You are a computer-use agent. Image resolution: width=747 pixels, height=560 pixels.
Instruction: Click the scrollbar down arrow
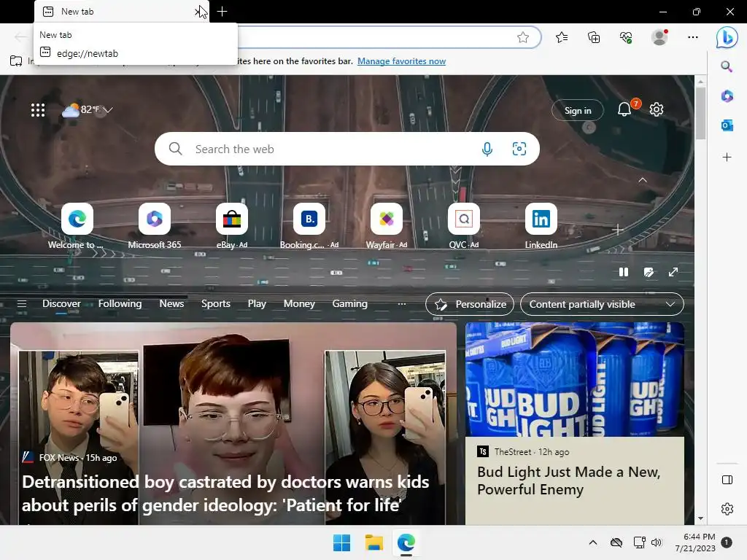click(700, 518)
